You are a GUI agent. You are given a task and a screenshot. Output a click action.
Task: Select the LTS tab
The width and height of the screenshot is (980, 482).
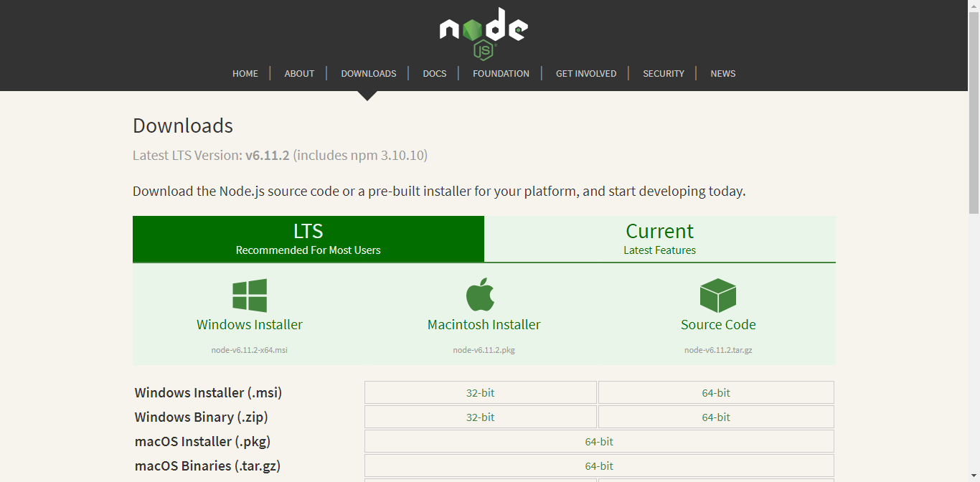click(x=308, y=239)
